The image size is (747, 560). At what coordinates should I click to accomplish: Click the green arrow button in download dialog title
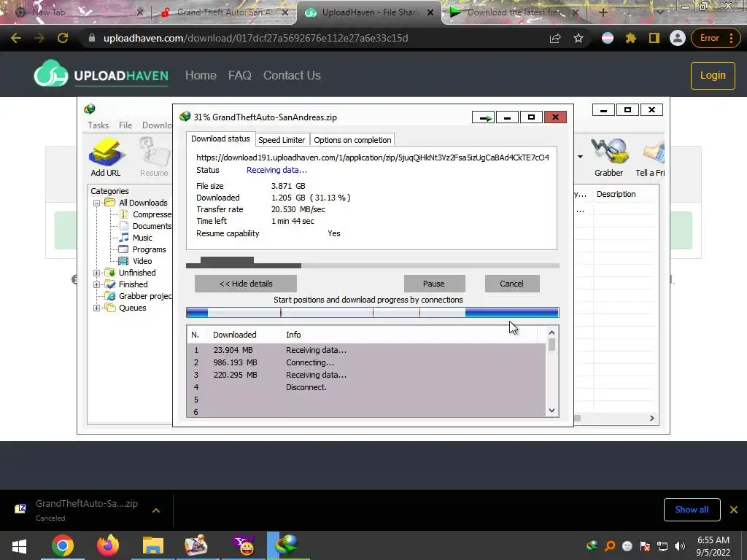(x=484, y=117)
